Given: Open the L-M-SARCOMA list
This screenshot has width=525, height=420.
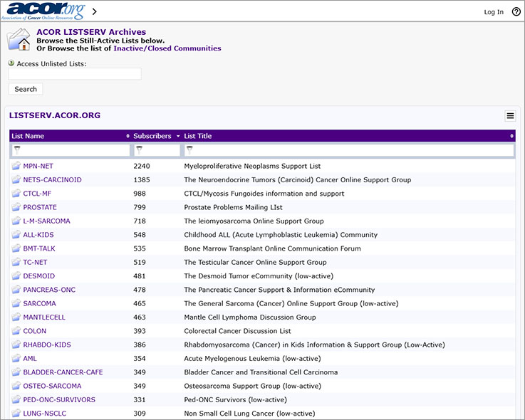Looking at the screenshot, I should [x=46, y=221].
